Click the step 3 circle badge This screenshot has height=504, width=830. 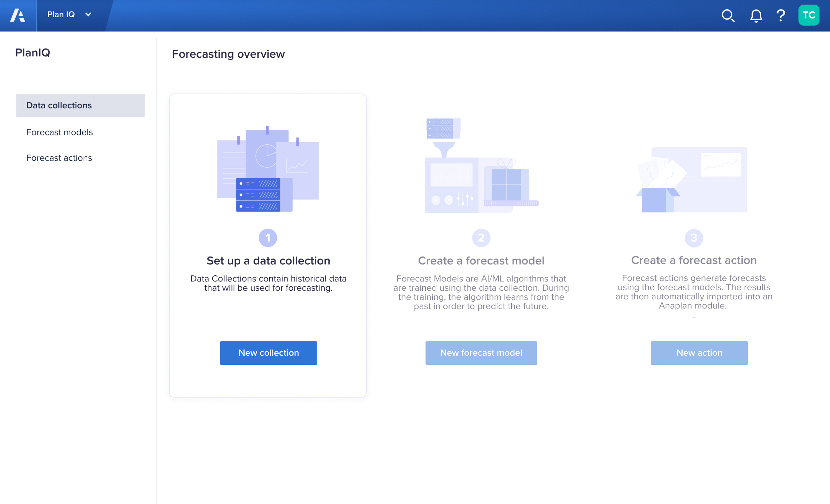pos(694,238)
